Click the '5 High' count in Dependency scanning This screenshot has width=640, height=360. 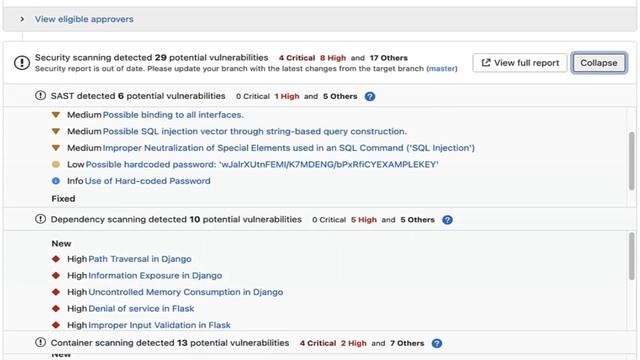tap(364, 220)
